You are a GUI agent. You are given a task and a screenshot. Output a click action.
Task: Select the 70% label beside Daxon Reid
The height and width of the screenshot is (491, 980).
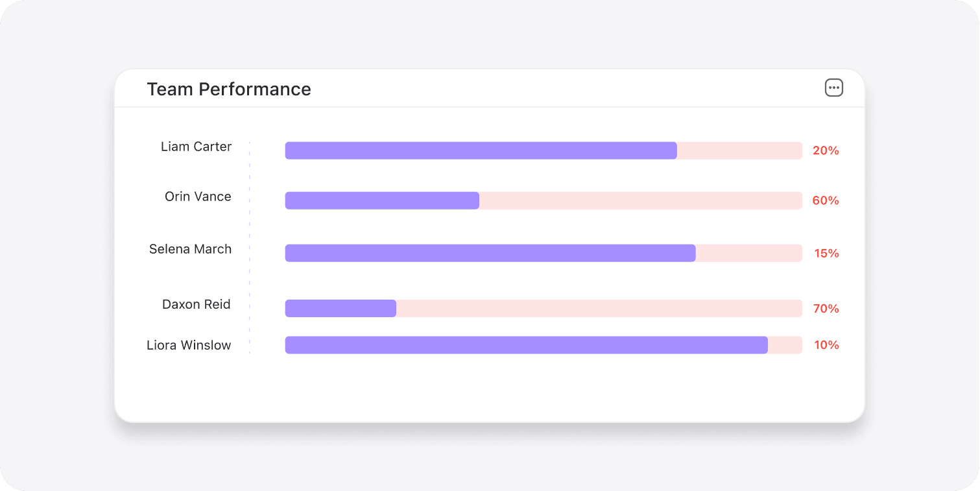click(825, 308)
